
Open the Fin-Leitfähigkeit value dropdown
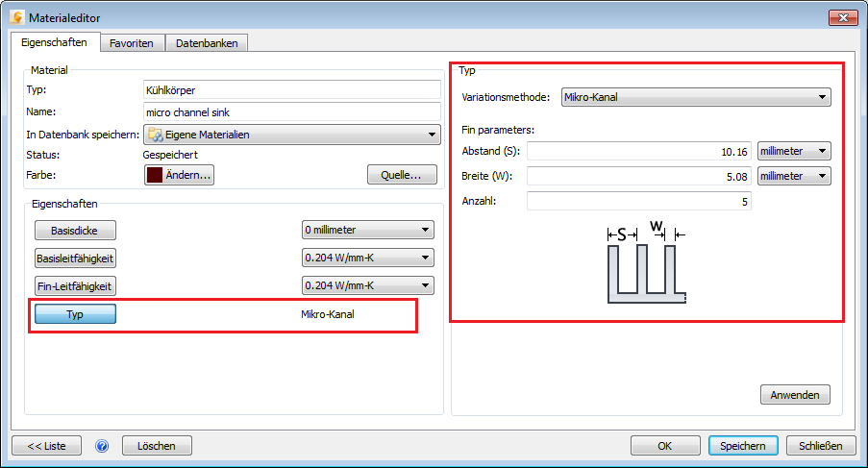click(367, 285)
